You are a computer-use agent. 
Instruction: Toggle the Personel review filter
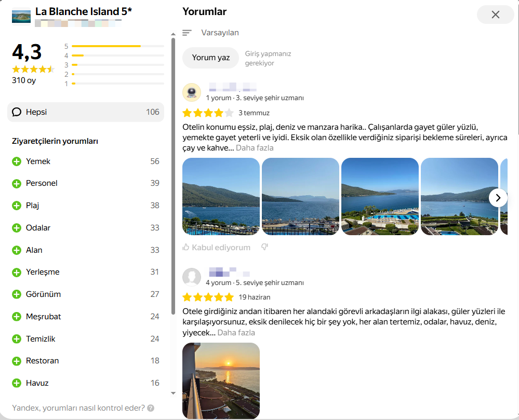42,183
